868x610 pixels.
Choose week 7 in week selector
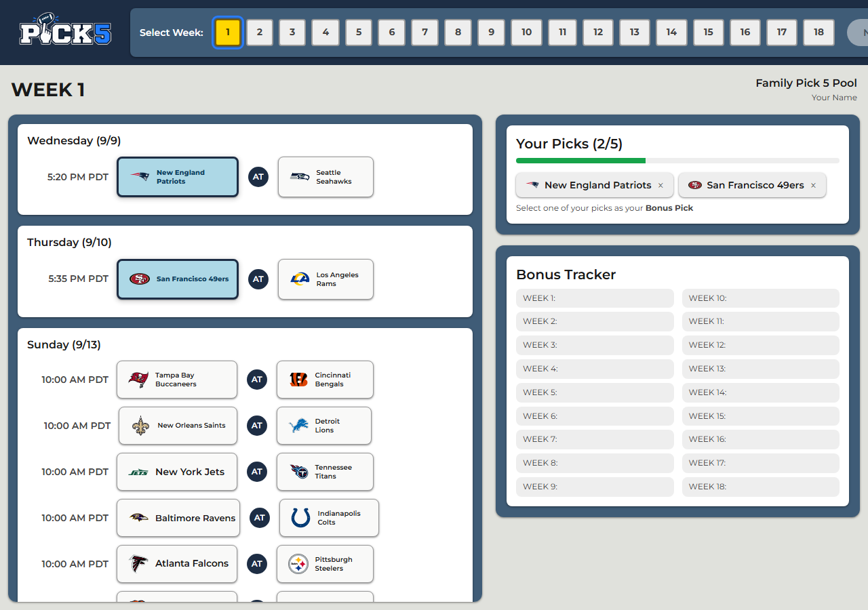pos(425,33)
